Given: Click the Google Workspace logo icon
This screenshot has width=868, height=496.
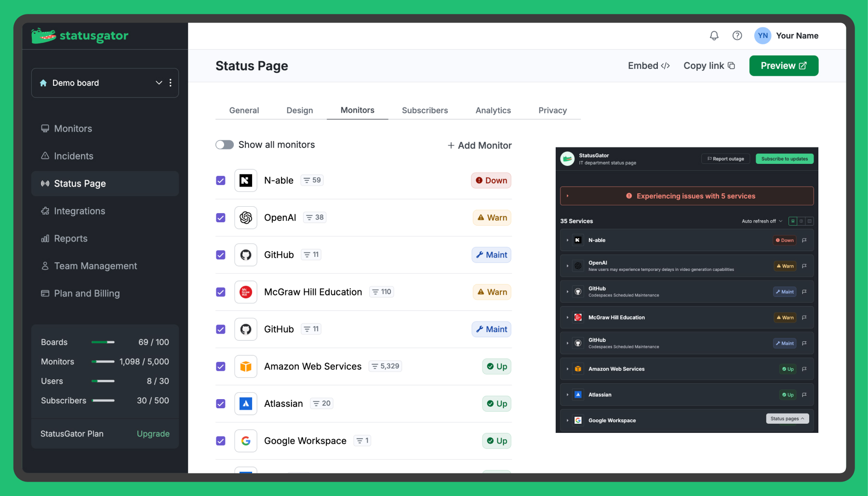Looking at the screenshot, I should (246, 441).
